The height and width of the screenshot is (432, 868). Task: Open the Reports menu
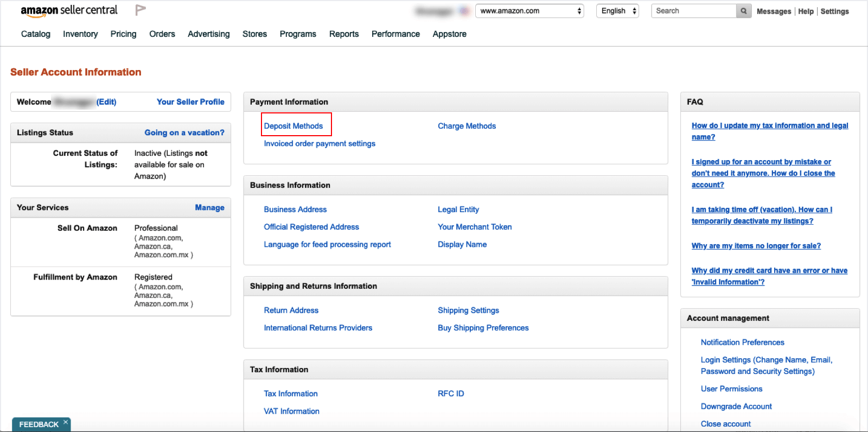[344, 34]
